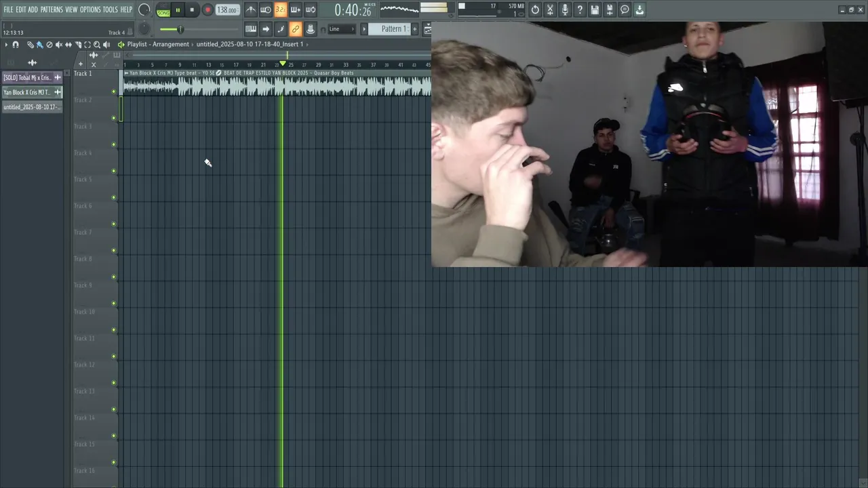The height and width of the screenshot is (488, 868).
Task: Expand the pattern menu arrow left of Pattern 1
Action: pos(364,29)
